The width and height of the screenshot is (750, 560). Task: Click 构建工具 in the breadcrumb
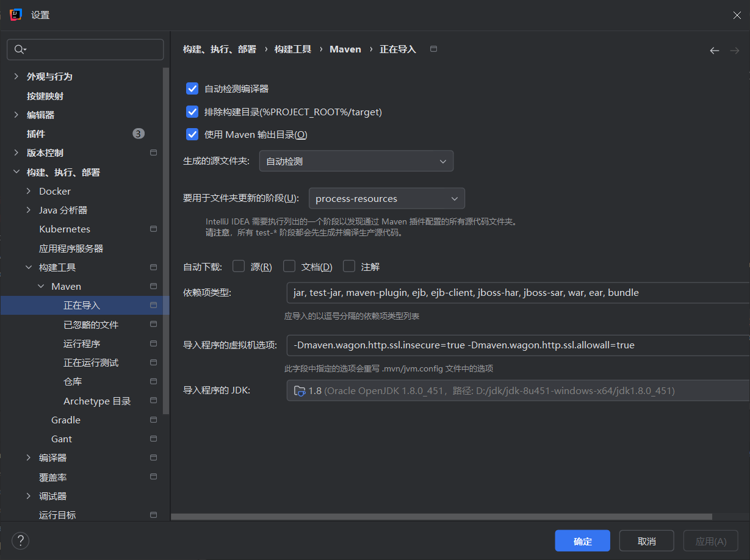(293, 49)
